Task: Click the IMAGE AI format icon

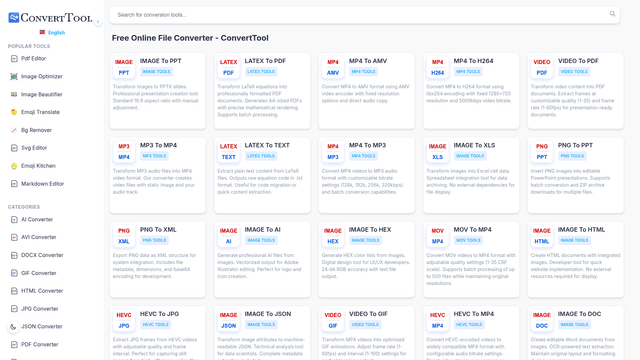Action: coord(228,236)
